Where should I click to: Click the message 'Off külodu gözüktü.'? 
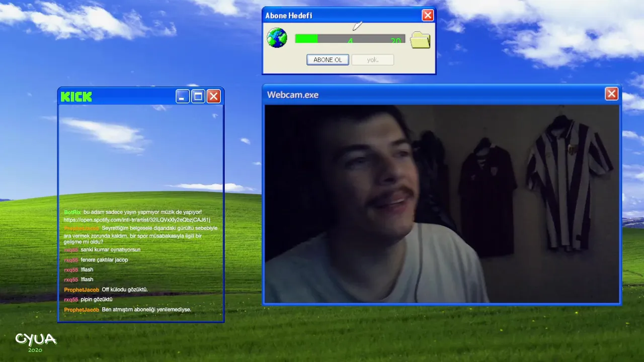pyautogui.click(x=125, y=290)
